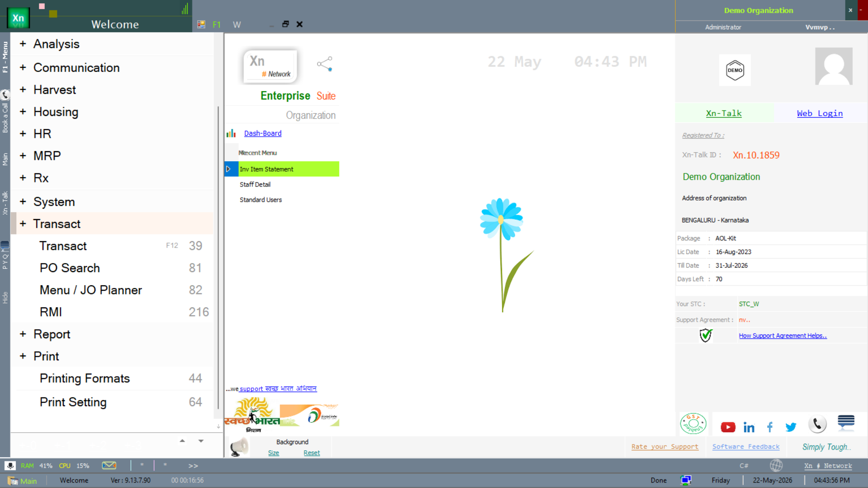Click the blue chat message bubble icon
The width and height of the screenshot is (868, 488).
(x=846, y=422)
